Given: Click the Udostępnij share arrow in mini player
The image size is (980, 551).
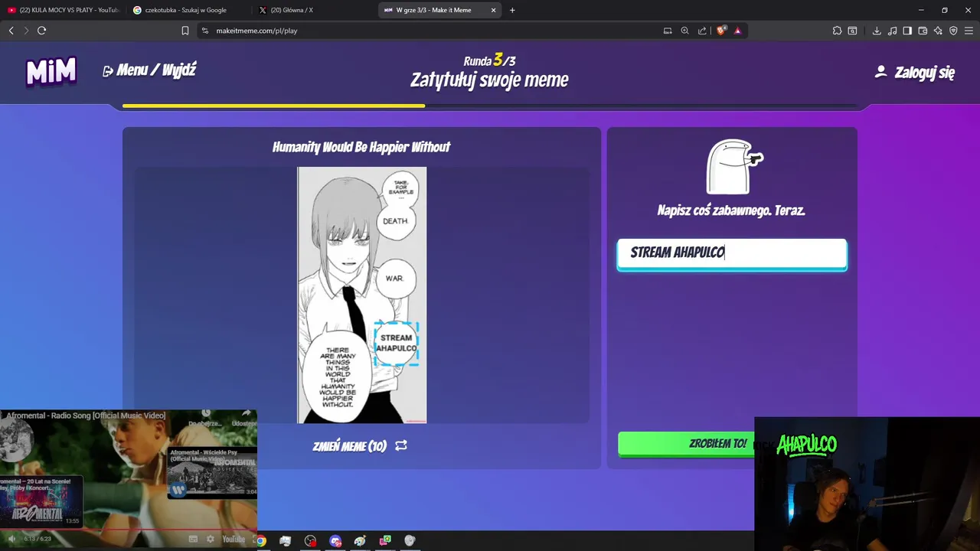Looking at the screenshot, I should (x=247, y=414).
